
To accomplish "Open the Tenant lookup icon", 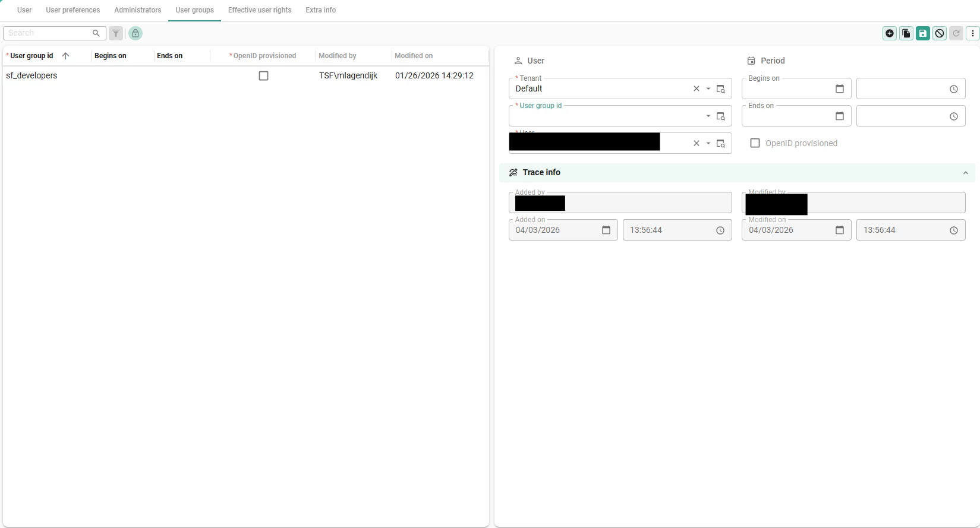I will 720,89.
